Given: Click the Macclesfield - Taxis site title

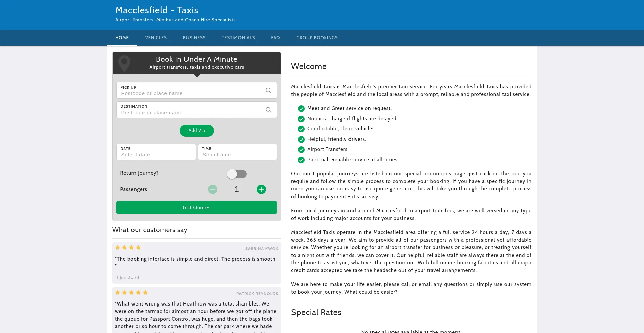Looking at the screenshot, I should point(157,10).
